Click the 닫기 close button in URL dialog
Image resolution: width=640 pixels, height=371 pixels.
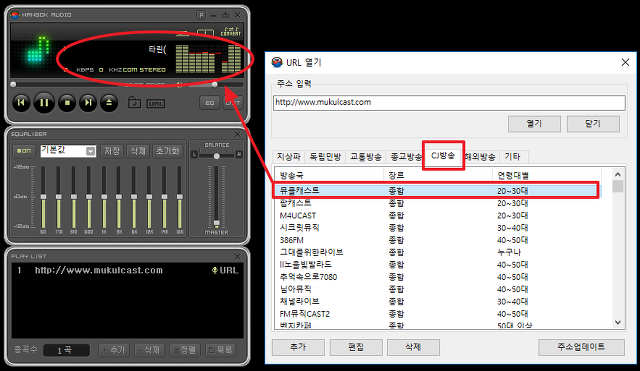(x=593, y=124)
